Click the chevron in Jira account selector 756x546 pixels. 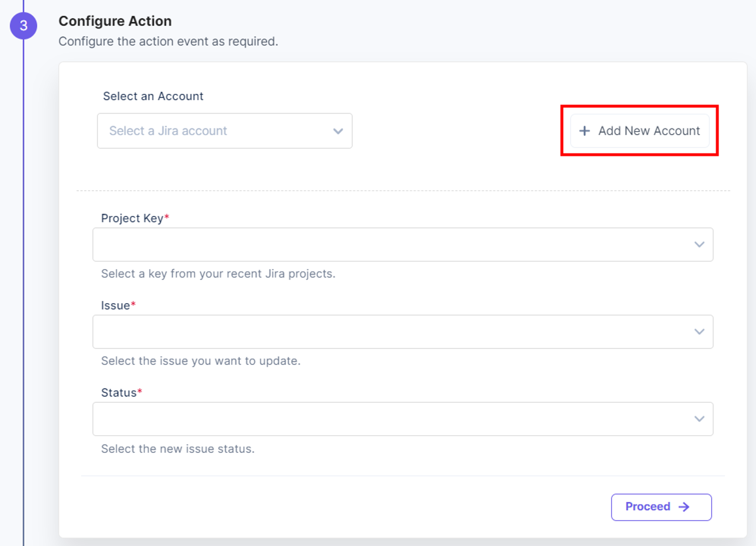[338, 131]
